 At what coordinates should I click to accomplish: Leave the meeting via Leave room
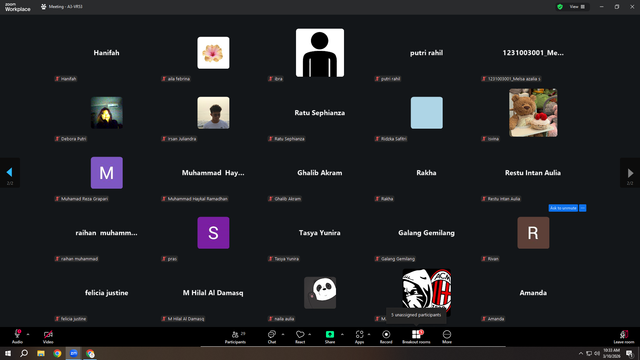(x=624, y=337)
